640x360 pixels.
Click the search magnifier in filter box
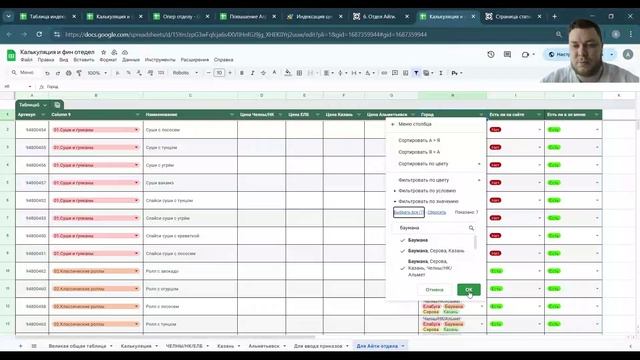point(471,228)
